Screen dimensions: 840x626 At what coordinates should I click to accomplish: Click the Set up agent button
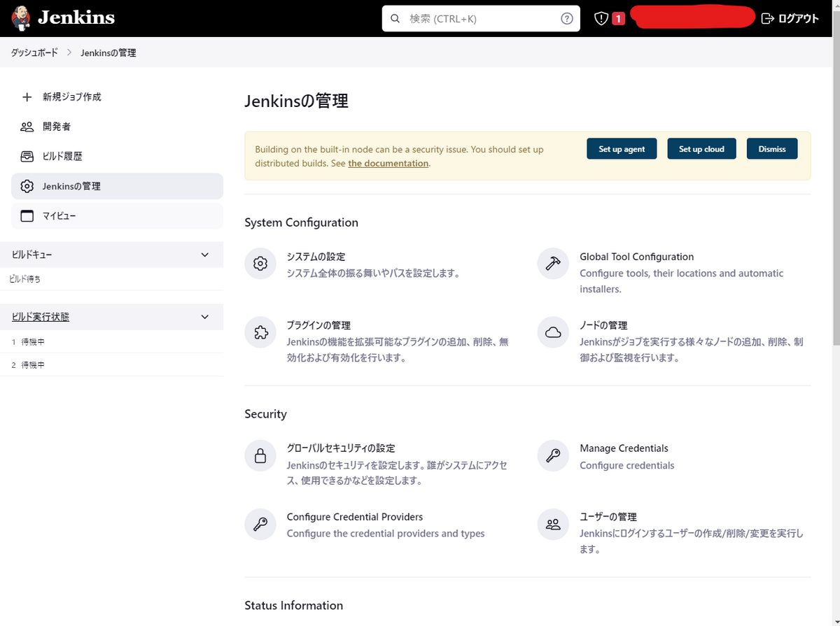tap(622, 149)
